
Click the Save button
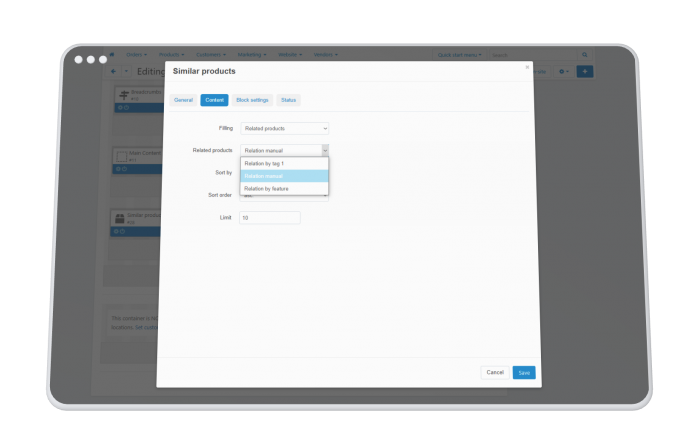click(524, 373)
